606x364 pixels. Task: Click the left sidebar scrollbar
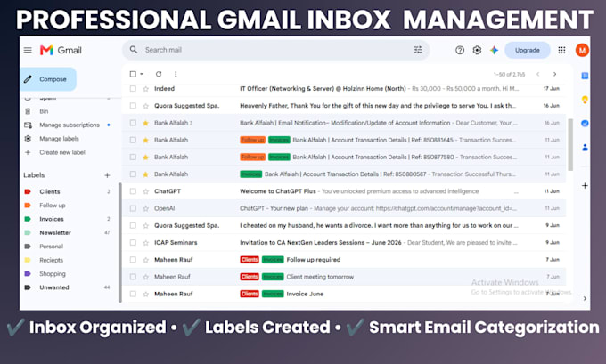click(119, 242)
